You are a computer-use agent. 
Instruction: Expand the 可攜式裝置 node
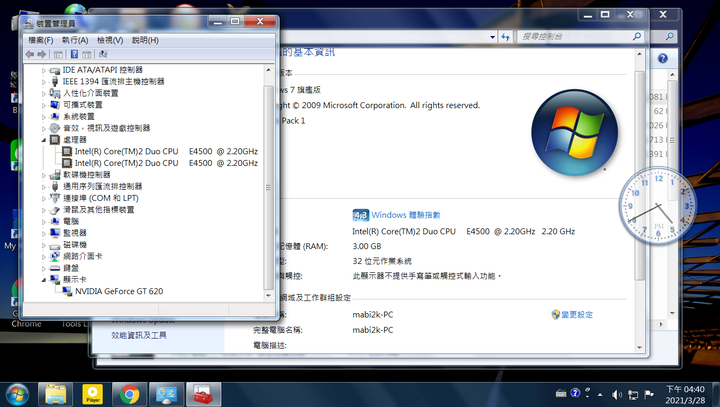point(44,105)
